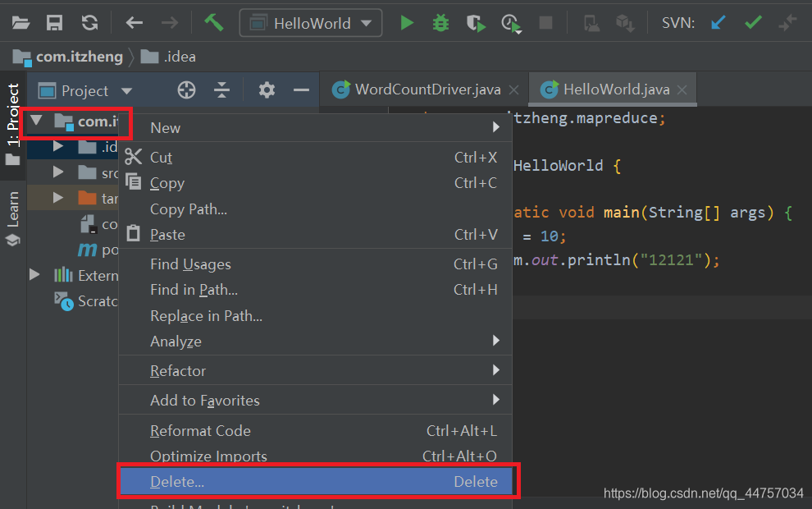Navigate forward with the right arrow
The width and height of the screenshot is (812, 509).
[169, 23]
